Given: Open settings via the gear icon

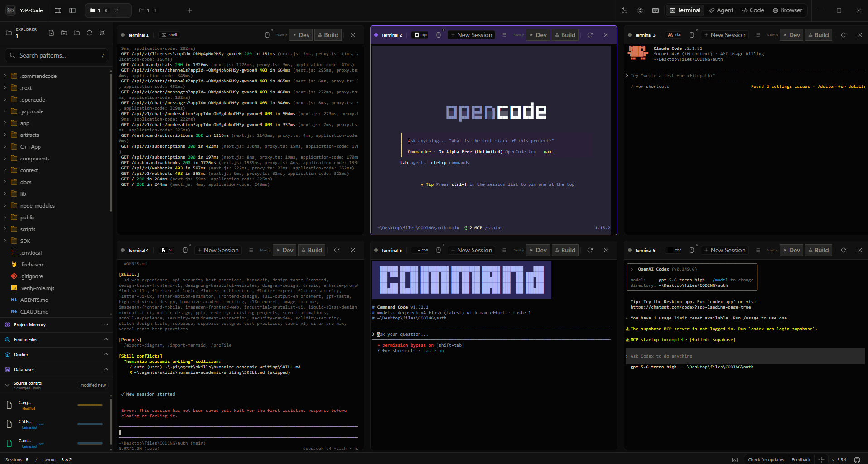Looking at the screenshot, I should (x=640, y=10).
